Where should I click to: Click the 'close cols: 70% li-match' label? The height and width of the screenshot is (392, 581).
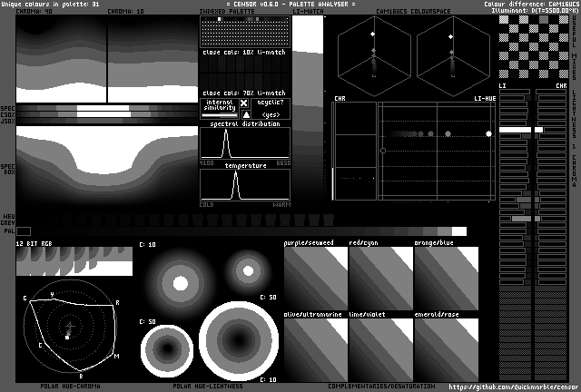(x=244, y=93)
